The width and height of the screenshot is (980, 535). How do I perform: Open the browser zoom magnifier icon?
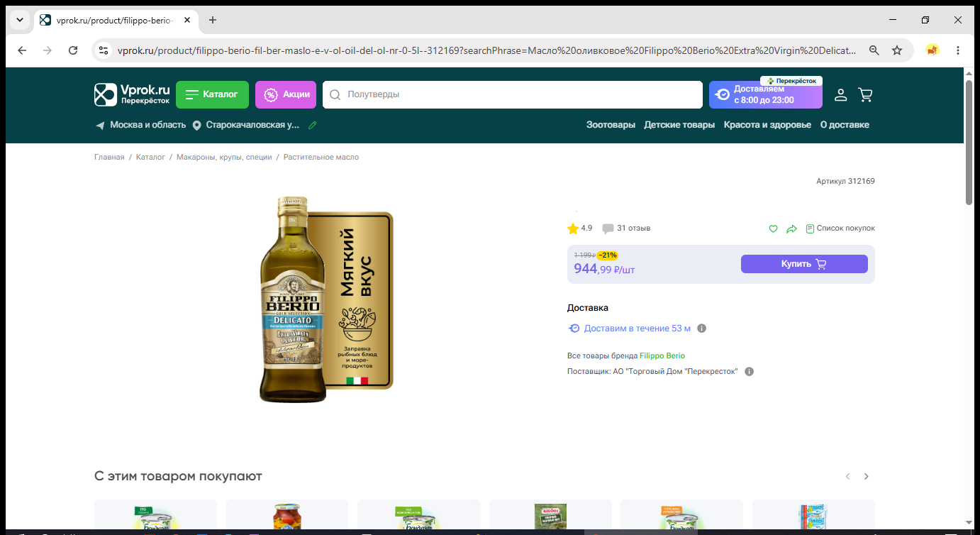(x=874, y=50)
